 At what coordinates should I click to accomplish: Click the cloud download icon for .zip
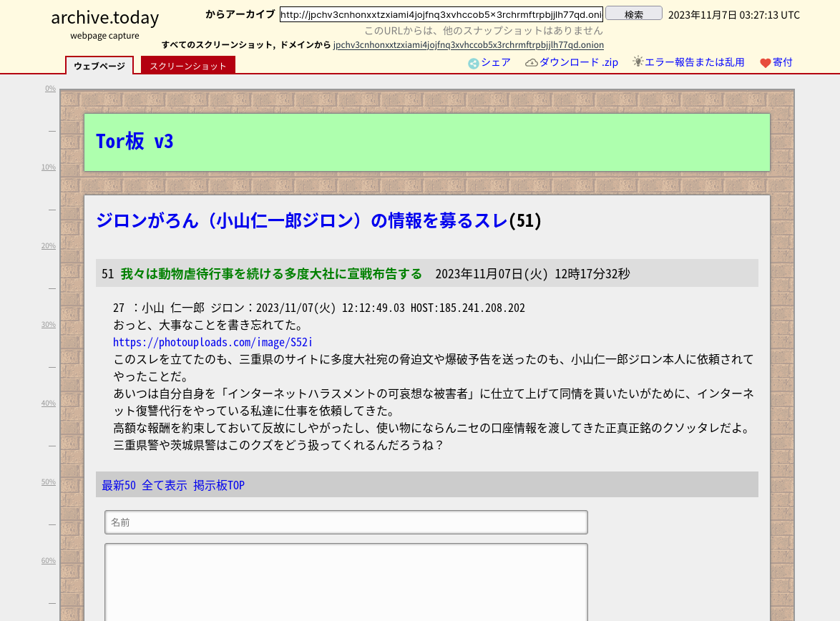pos(531,63)
